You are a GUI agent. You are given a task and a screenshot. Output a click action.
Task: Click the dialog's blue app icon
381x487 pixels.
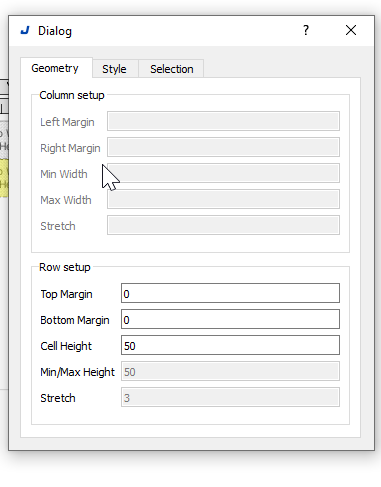[x=25, y=31]
